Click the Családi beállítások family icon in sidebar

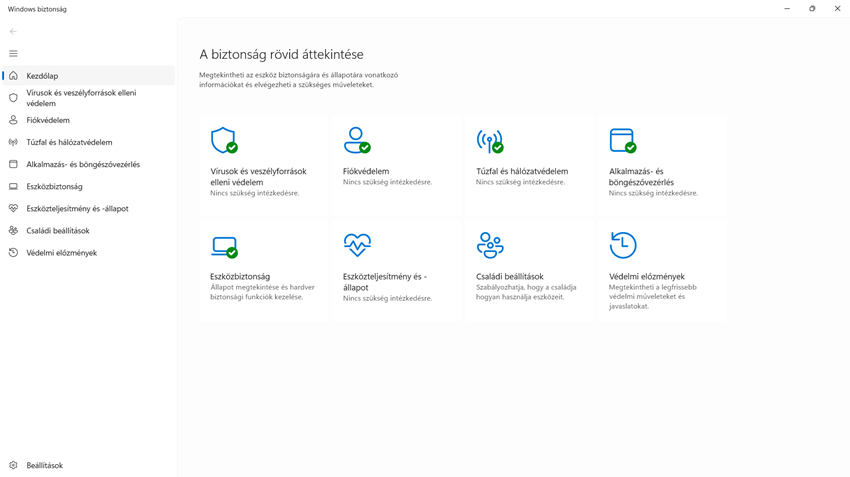point(14,230)
